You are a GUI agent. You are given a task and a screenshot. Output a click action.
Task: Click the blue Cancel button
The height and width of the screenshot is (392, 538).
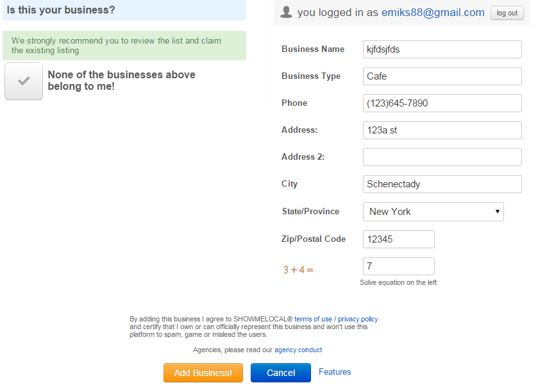281,373
